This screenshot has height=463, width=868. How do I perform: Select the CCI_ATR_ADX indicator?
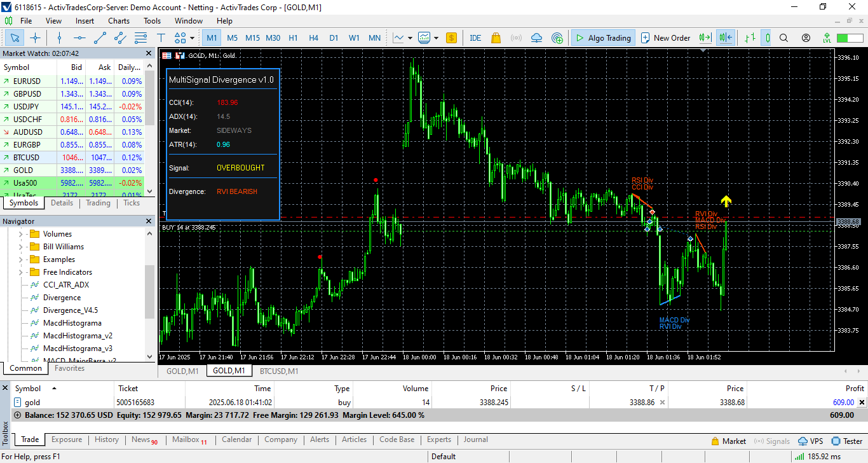click(x=66, y=285)
